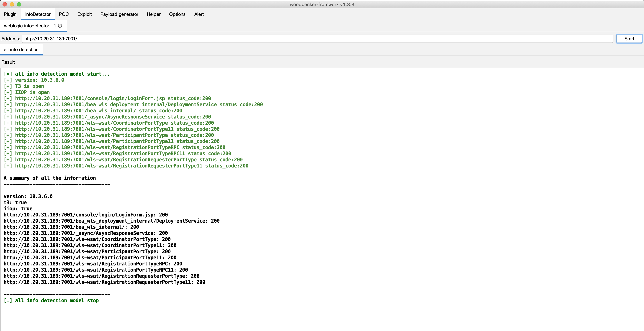Click the power icon on weblogic infodetector tab

[60, 26]
